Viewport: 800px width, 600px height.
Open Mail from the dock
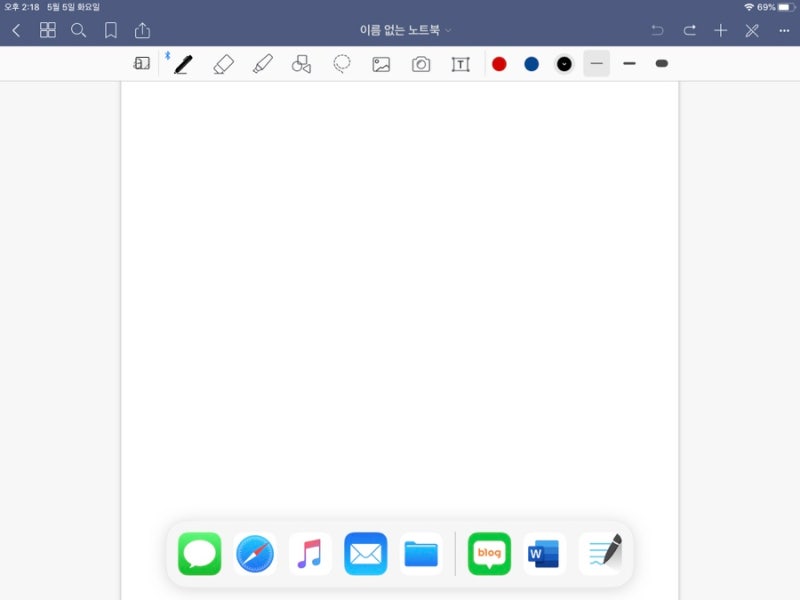[365, 554]
